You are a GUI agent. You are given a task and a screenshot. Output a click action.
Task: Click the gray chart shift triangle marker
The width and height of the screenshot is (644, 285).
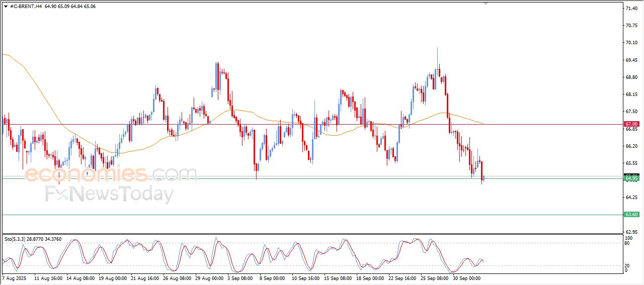click(486, 4)
